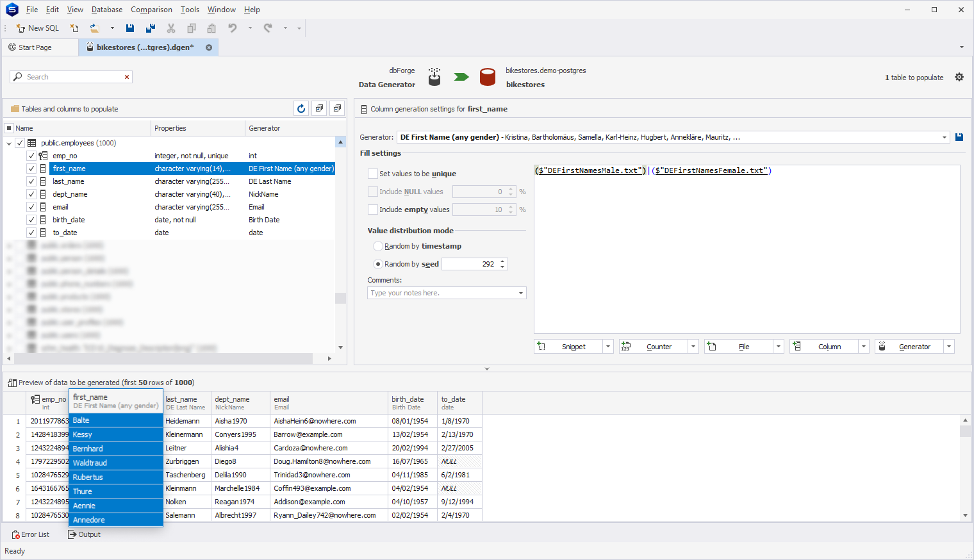974x560 pixels.
Task: Open the Output panel
Action: tap(85, 534)
